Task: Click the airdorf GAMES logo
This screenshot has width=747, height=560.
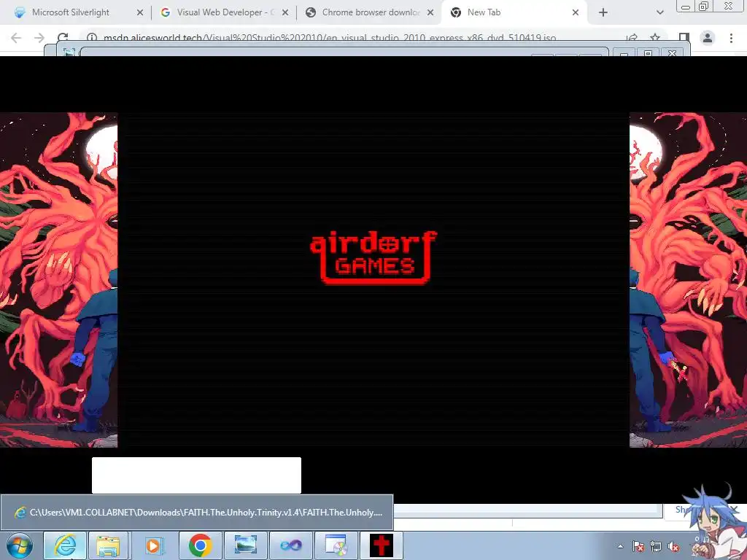Action: (x=373, y=257)
